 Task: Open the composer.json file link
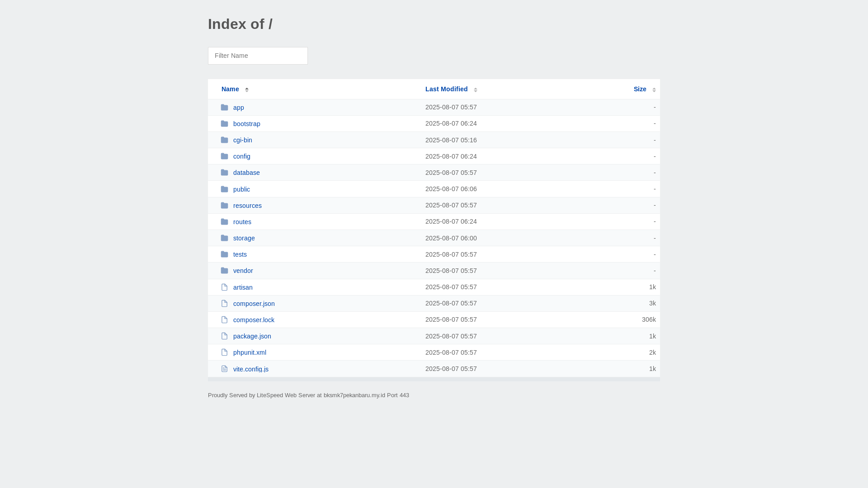pyautogui.click(x=254, y=304)
